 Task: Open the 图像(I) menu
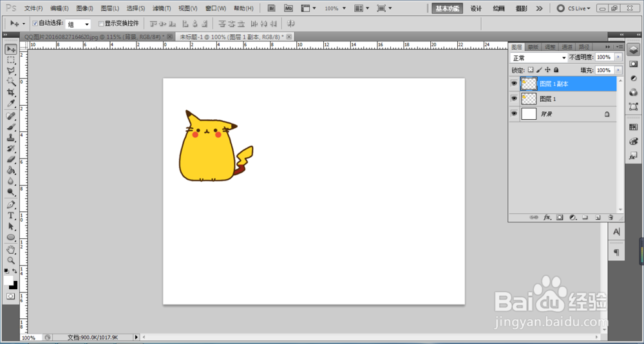pyautogui.click(x=84, y=8)
